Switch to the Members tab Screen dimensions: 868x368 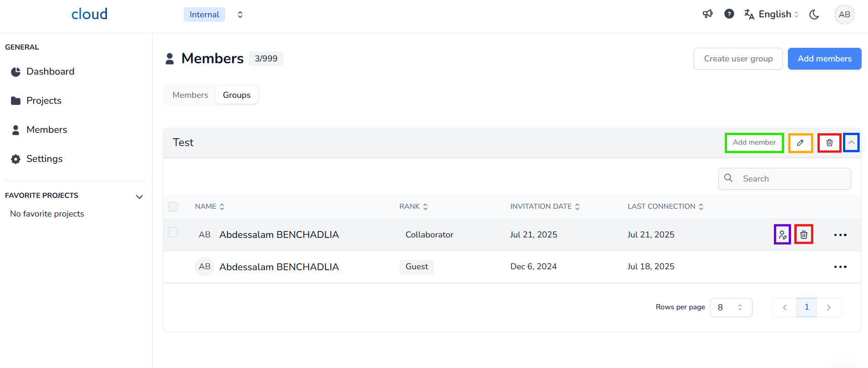(x=190, y=95)
